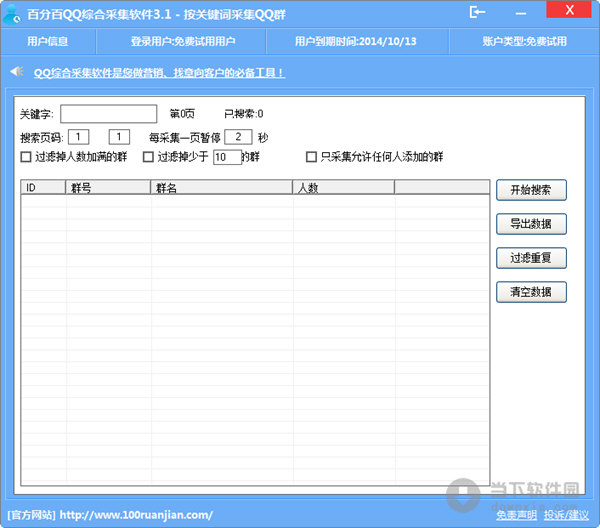Minimize the collection software window
Image resolution: width=600 pixels, height=528 pixels.
[520, 14]
